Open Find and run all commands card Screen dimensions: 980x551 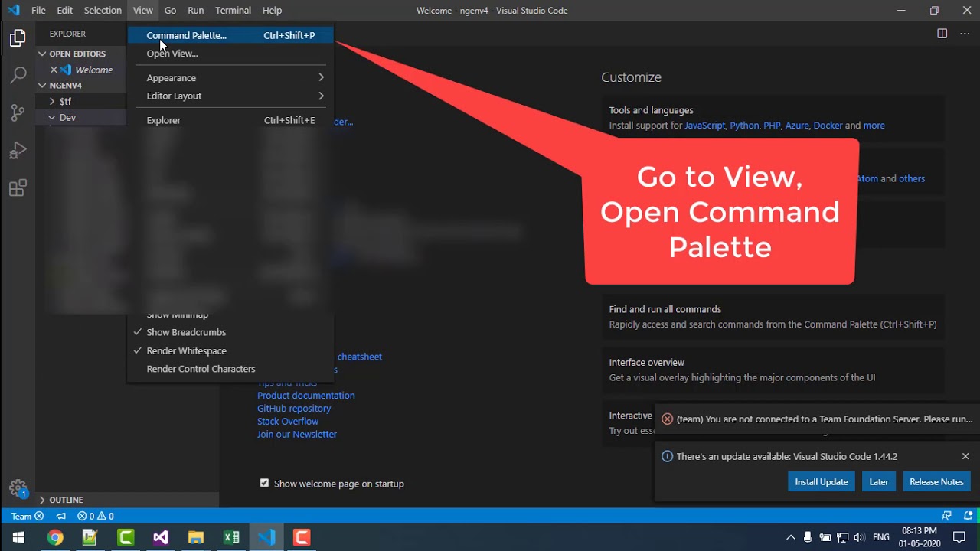(773, 317)
